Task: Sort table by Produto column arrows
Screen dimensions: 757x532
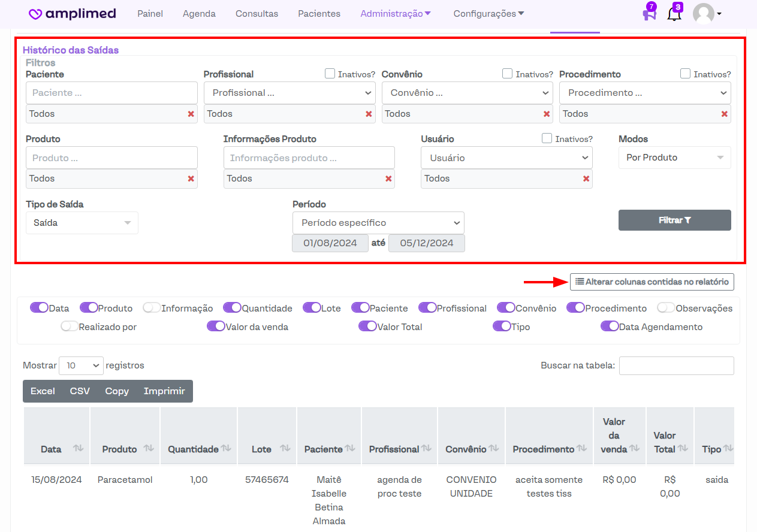Action: click(147, 449)
